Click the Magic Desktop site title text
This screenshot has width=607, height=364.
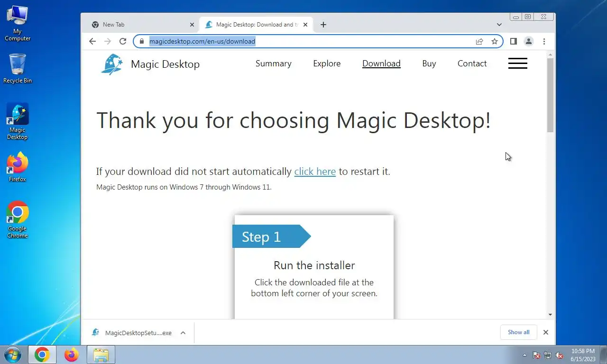pos(165,64)
